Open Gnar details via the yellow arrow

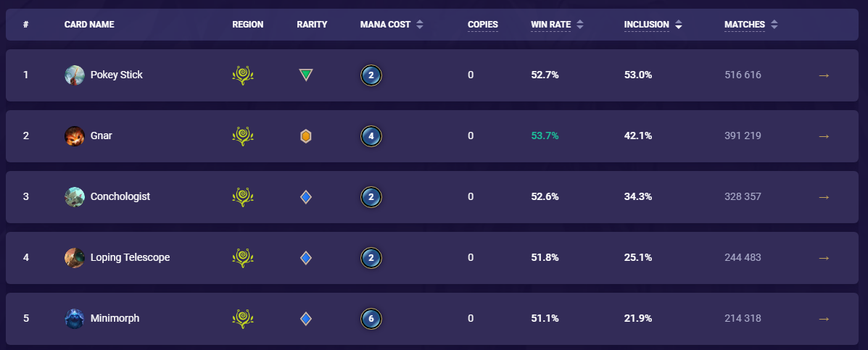click(823, 136)
